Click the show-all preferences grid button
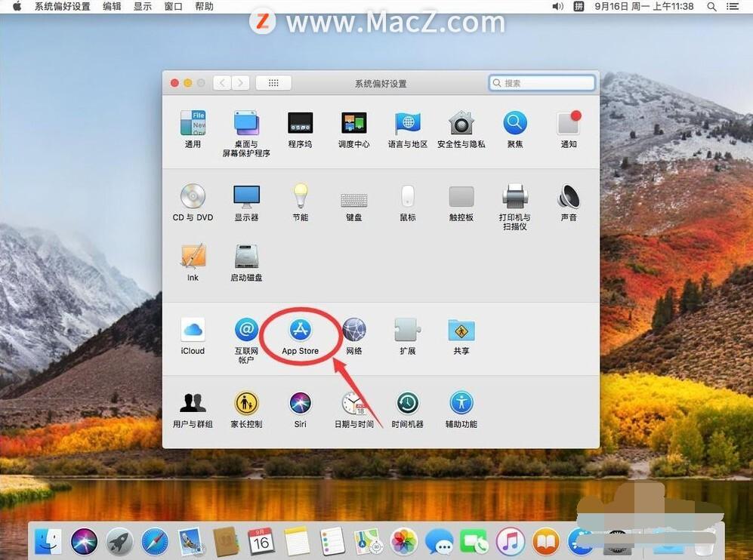This screenshot has width=753, height=560. click(x=273, y=83)
